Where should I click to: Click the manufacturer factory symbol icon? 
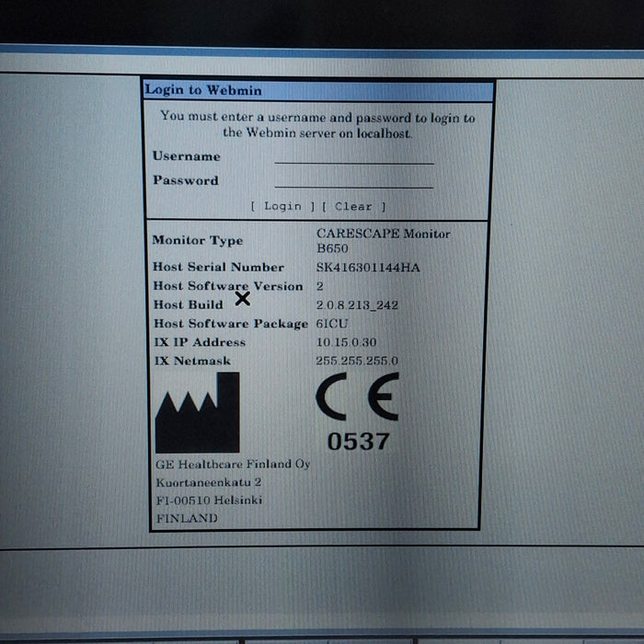pos(197,412)
